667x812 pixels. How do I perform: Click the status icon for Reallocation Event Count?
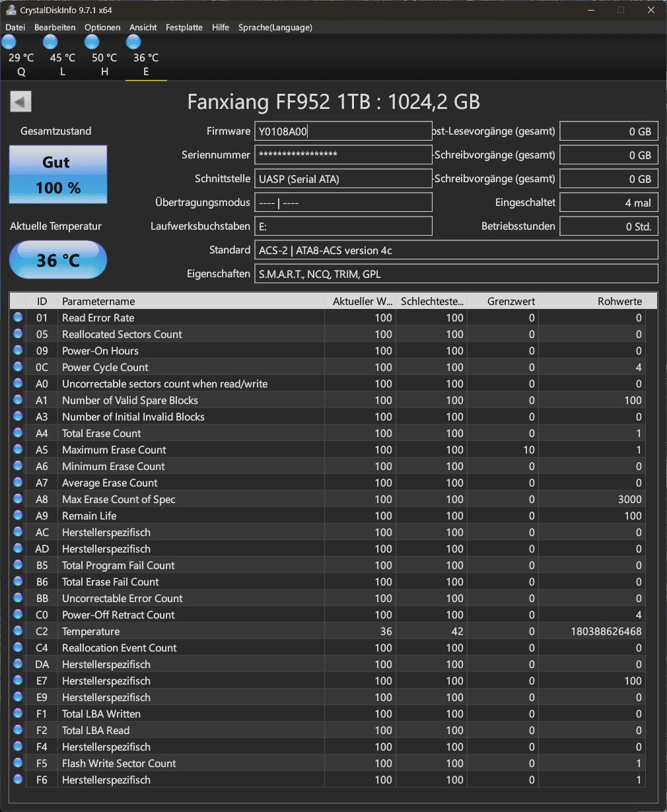(18, 648)
